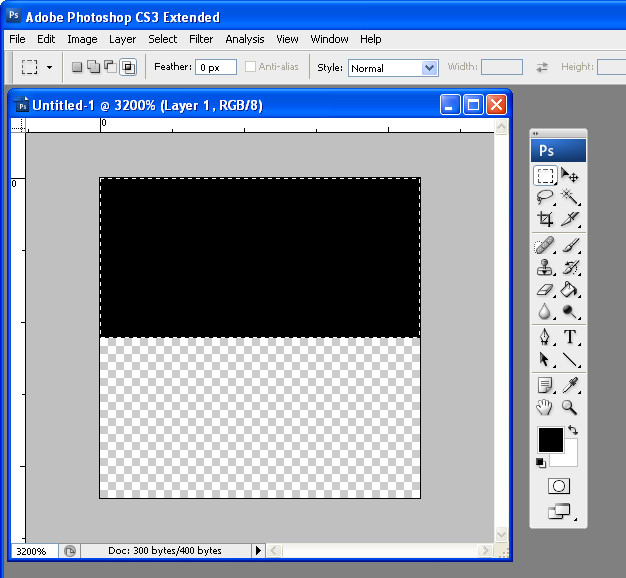Click the Feather input field

tap(216, 67)
